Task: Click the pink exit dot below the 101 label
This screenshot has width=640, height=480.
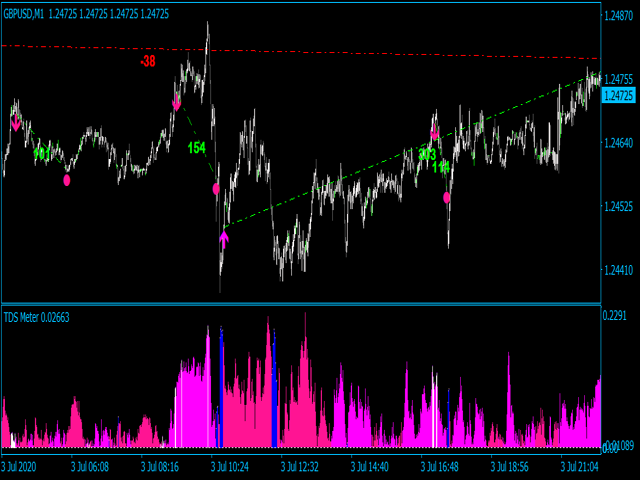Action: [67, 180]
